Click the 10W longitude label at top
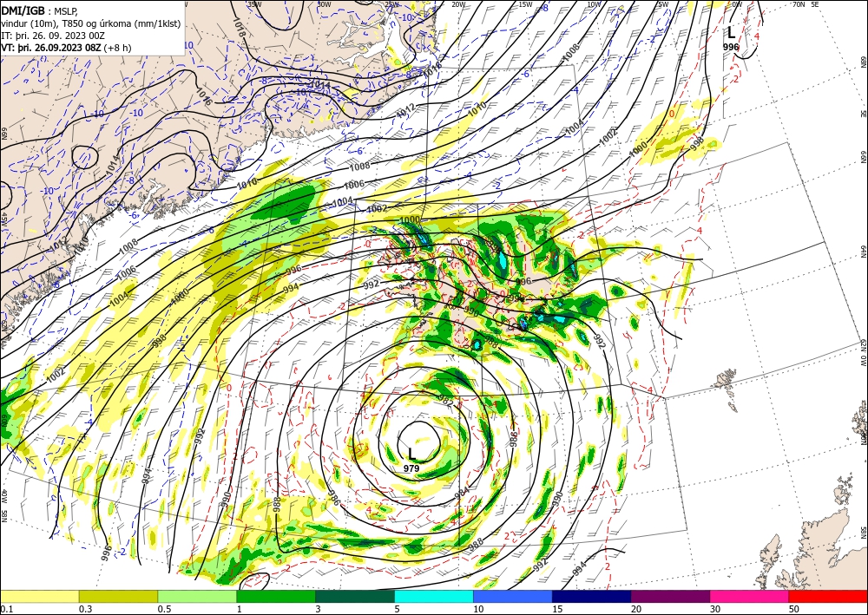This screenshot has height=615, width=868. point(594,4)
